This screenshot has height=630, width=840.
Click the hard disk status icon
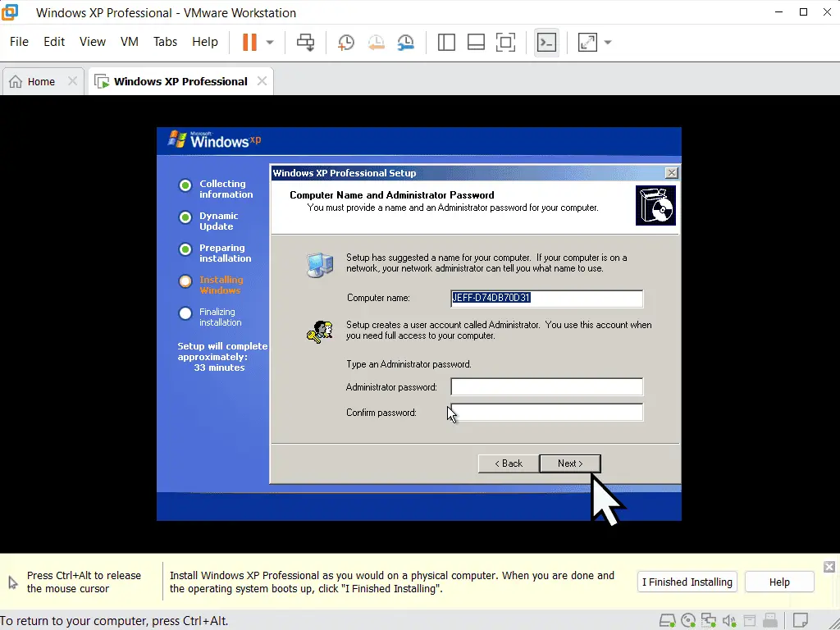pos(668,620)
